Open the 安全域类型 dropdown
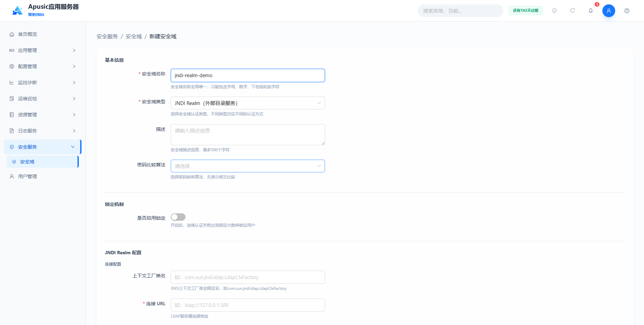Viewport: 644px width, 325px height. tap(248, 103)
